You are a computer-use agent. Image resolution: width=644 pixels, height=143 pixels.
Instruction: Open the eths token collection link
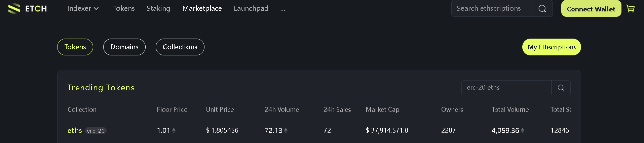tap(75, 131)
